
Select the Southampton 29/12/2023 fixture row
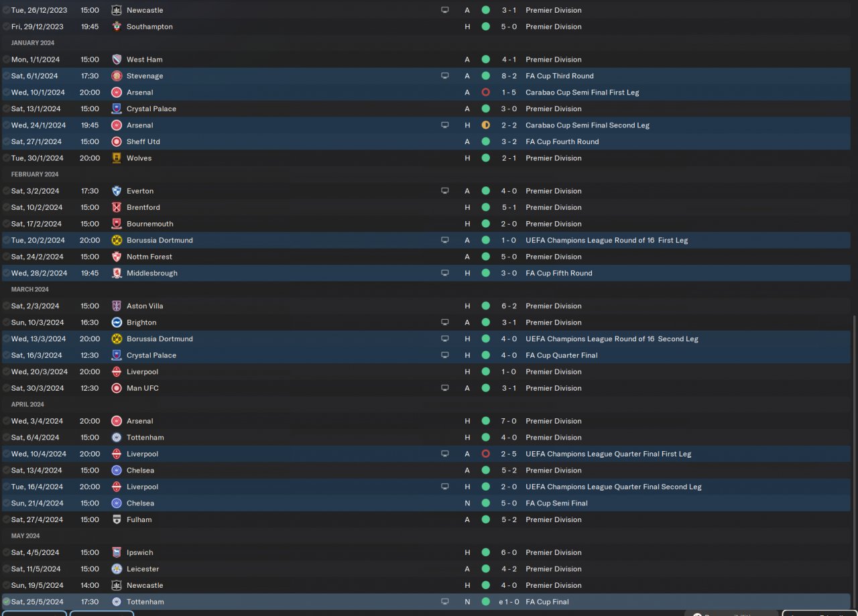point(426,27)
